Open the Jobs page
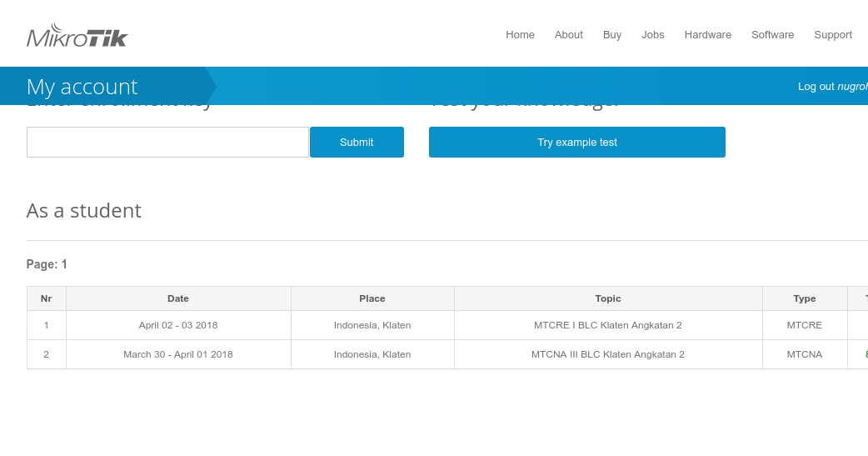This screenshot has width=868, height=456. tap(652, 35)
